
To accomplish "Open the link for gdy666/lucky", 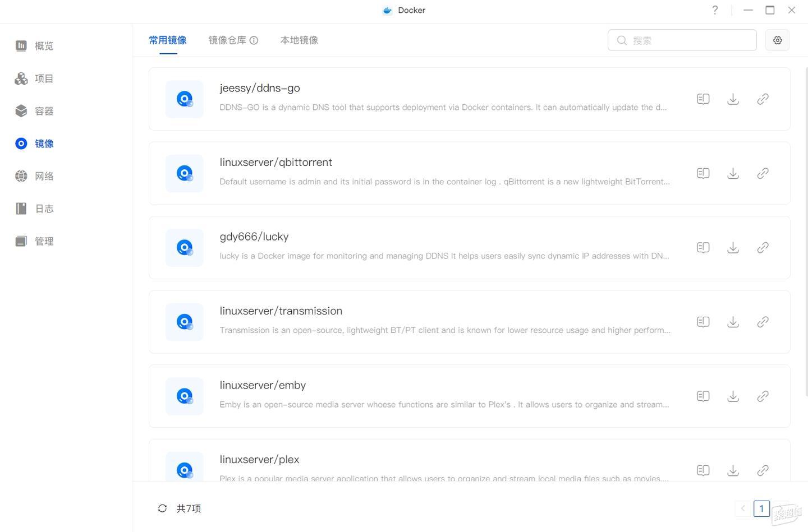I will (x=763, y=248).
